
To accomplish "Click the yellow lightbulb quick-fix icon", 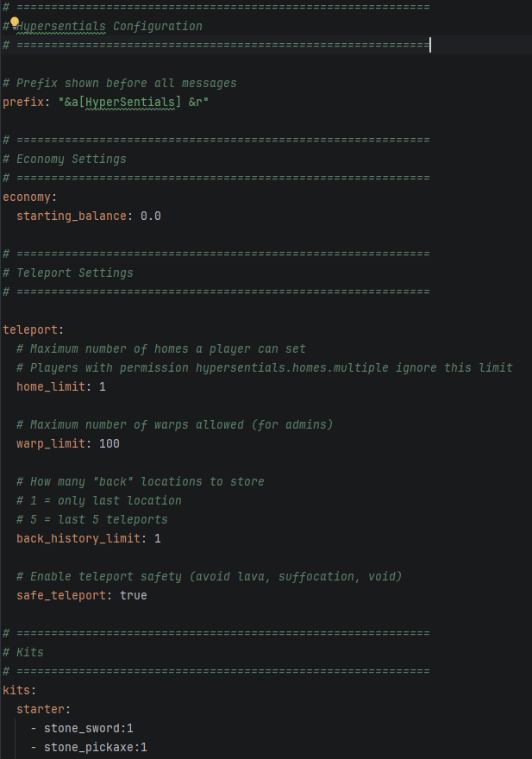I will 15,22.
